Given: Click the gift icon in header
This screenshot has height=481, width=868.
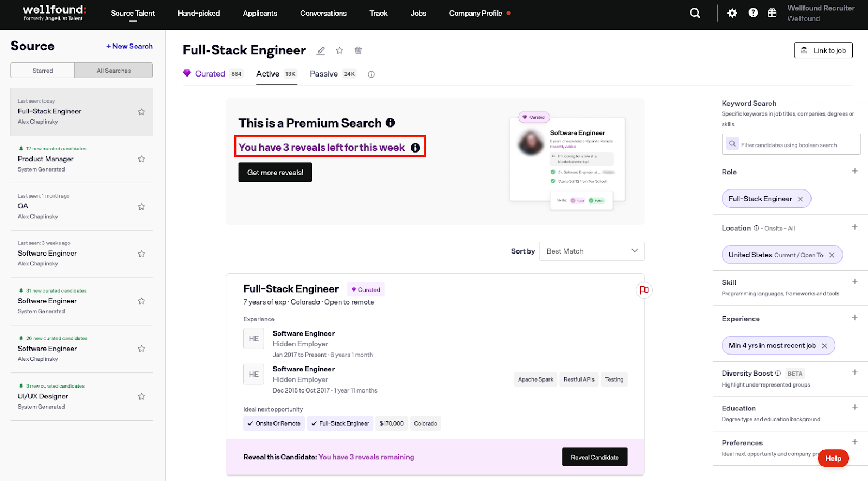Looking at the screenshot, I should pos(772,12).
